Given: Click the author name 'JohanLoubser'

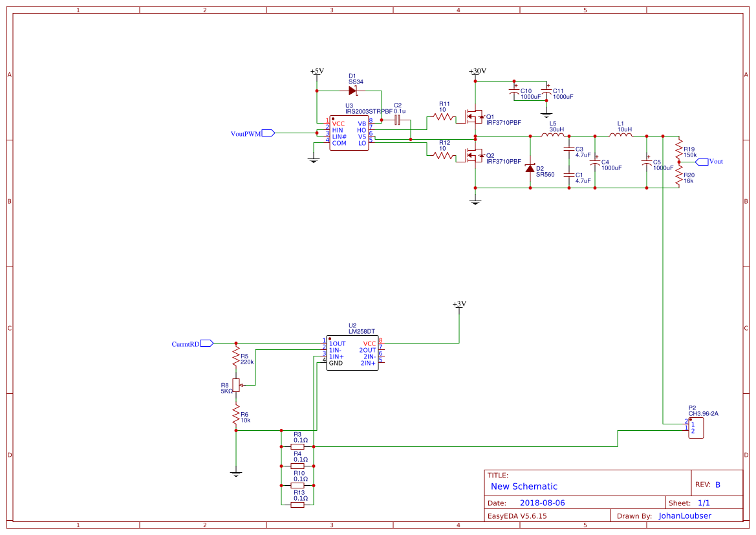Looking at the screenshot, I should tap(685, 516).
